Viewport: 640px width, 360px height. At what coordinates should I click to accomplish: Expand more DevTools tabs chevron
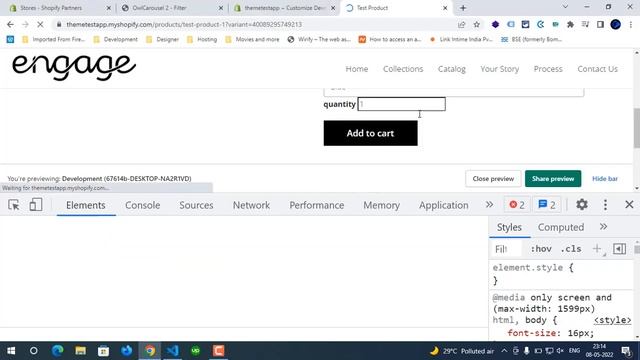point(489,204)
